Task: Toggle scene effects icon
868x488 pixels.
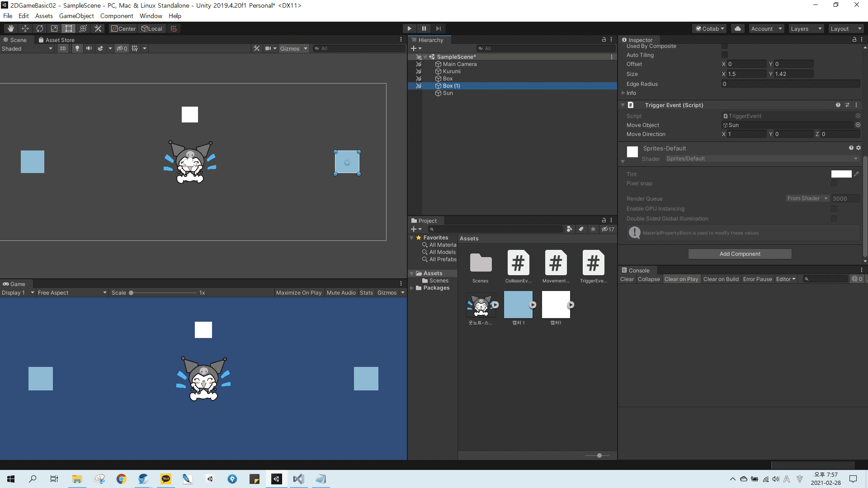Action: 100,48
